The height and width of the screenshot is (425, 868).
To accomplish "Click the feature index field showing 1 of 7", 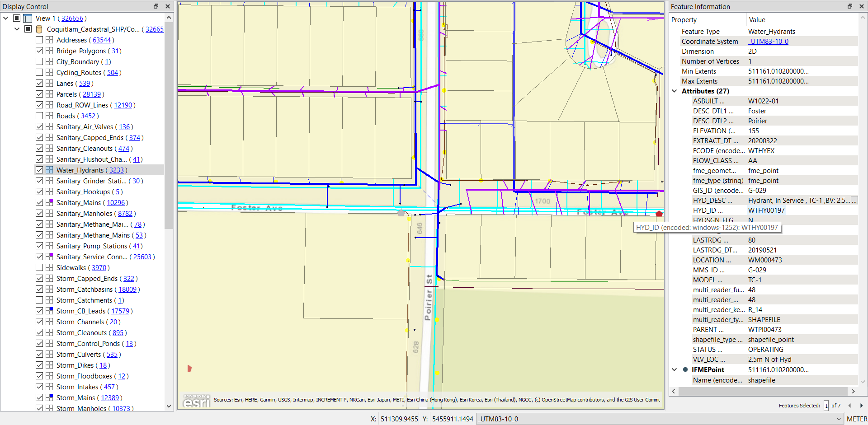I will pyautogui.click(x=826, y=406).
